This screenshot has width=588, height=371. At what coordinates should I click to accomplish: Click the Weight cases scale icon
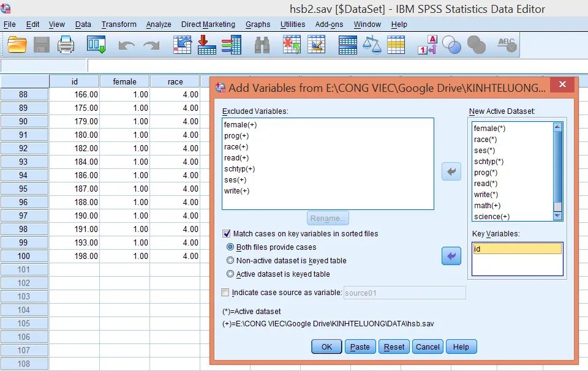pyautogui.click(x=372, y=45)
